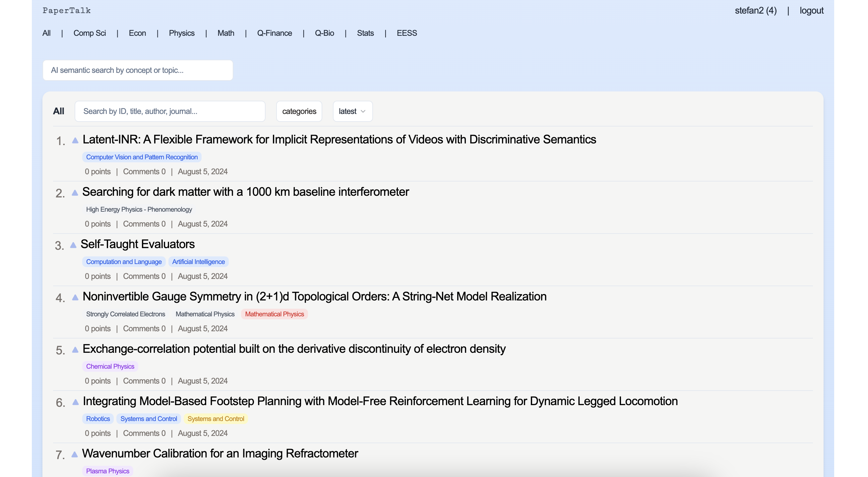This screenshot has height=477, width=868.
Task: Upvote Noninvertible Gauge Symmetry paper
Action: coord(75,297)
